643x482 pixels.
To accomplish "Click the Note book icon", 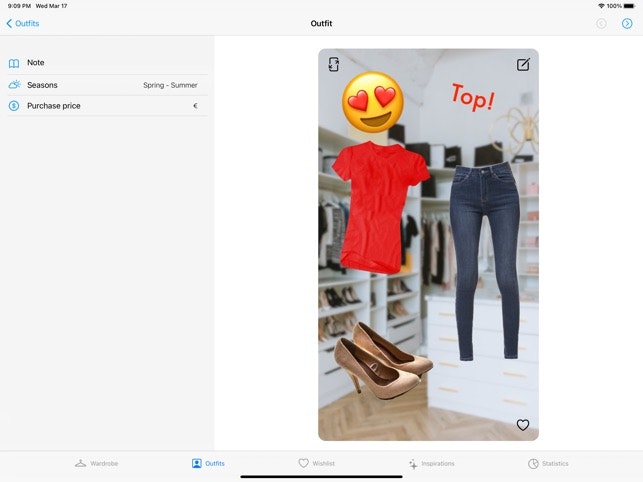I will [x=14, y=63].
